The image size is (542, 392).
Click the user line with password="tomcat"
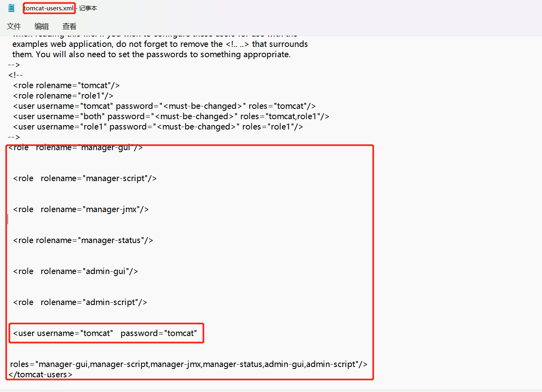pos(105,333)
